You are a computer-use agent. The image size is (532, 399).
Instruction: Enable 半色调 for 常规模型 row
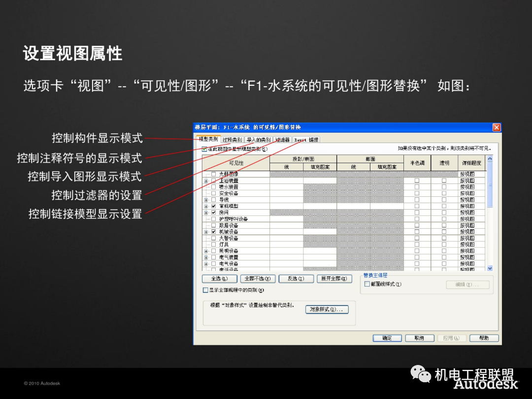click(x=417, y=206)
